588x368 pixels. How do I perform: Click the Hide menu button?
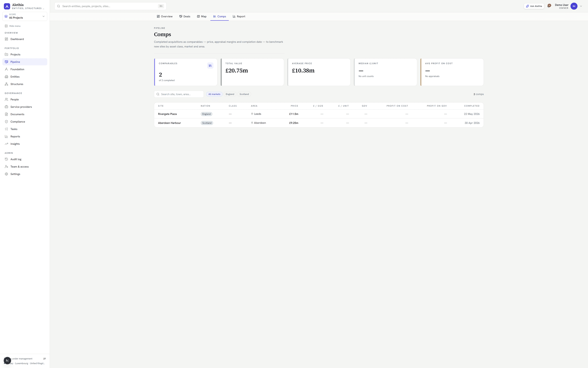(13, 26)
